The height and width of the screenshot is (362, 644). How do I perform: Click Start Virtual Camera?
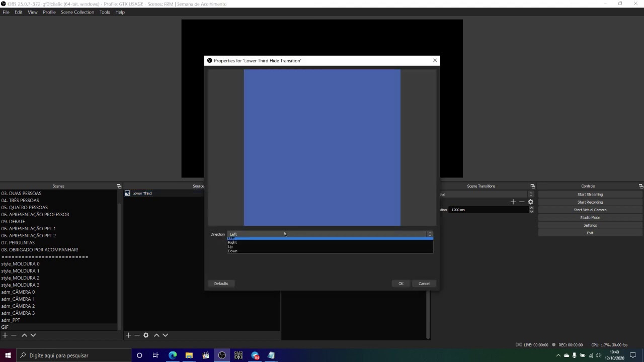pos(590,210)
